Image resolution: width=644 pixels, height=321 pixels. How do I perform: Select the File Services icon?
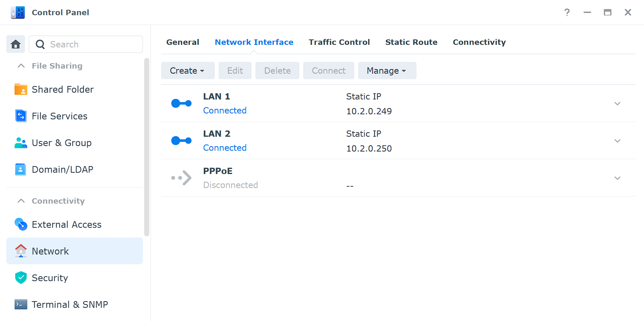20,116
